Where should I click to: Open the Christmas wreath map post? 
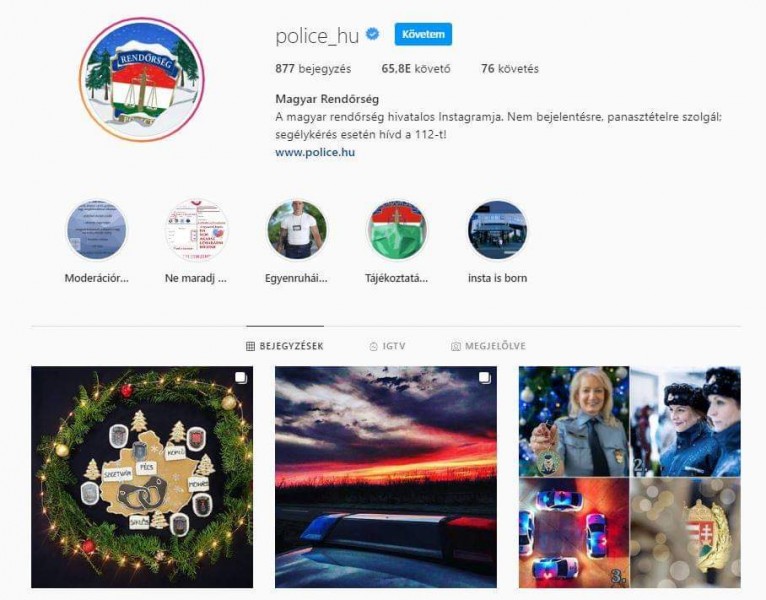click(142, 477)
